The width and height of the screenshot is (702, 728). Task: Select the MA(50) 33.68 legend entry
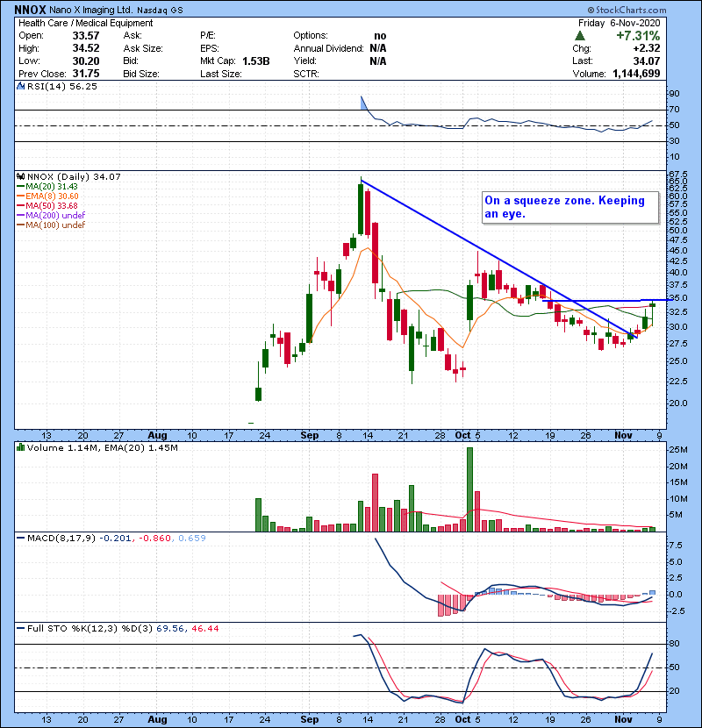47,205
